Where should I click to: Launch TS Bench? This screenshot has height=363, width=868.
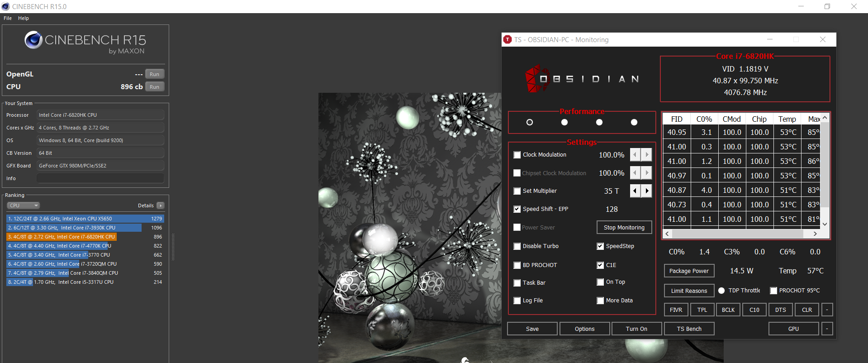click(x=689, y=329)
